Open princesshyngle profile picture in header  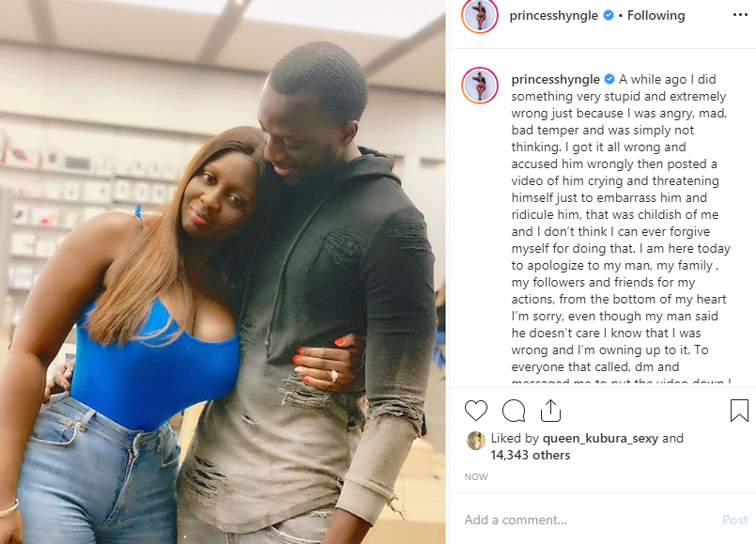point(480,15)
